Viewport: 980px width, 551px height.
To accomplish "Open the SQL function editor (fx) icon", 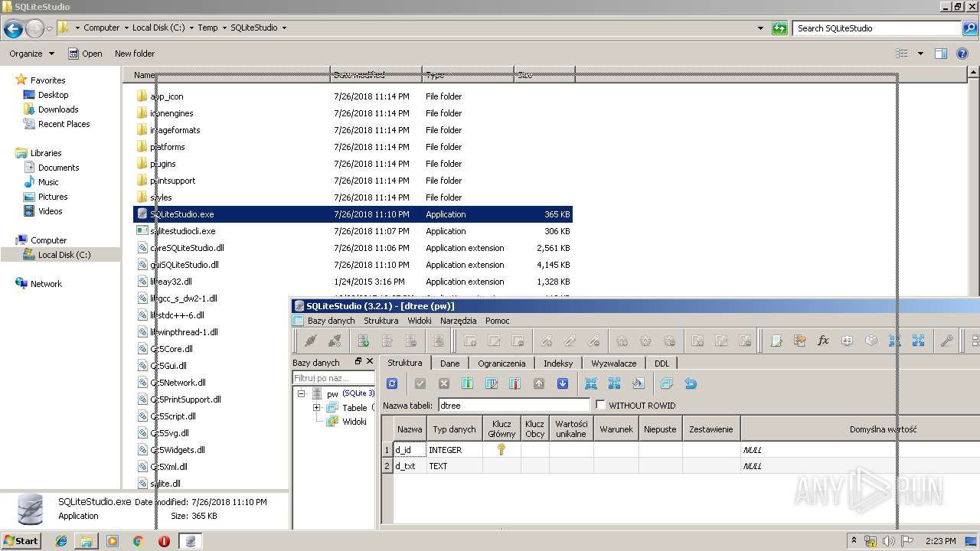I will (x=824, y=341).
